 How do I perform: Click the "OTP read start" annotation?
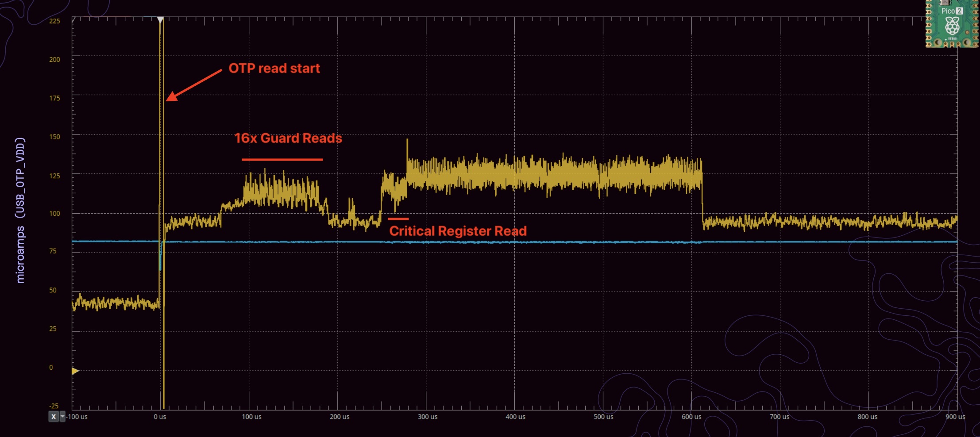tap(274, 69)
